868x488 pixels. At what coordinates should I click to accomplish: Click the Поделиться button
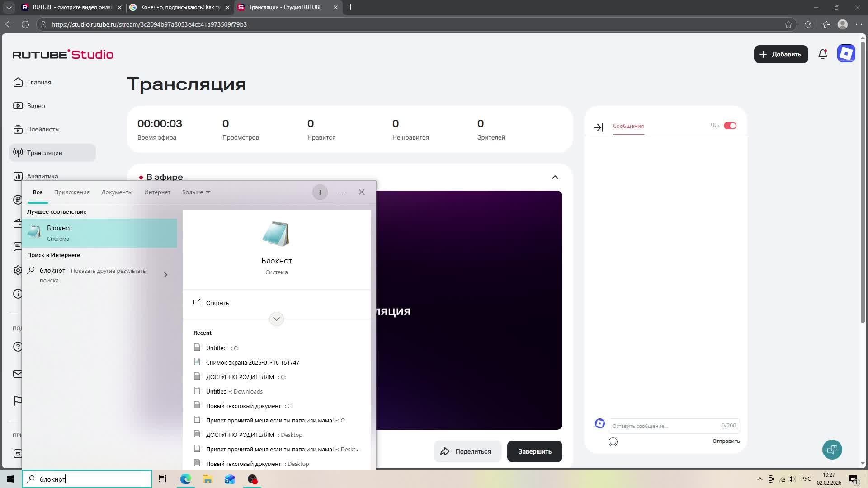(467, 451)
